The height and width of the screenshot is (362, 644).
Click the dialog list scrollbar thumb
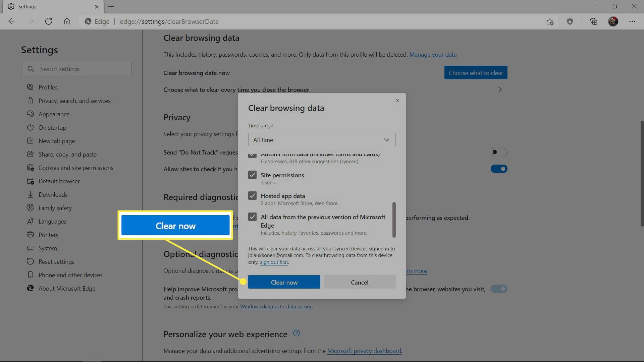pos(394,220)
